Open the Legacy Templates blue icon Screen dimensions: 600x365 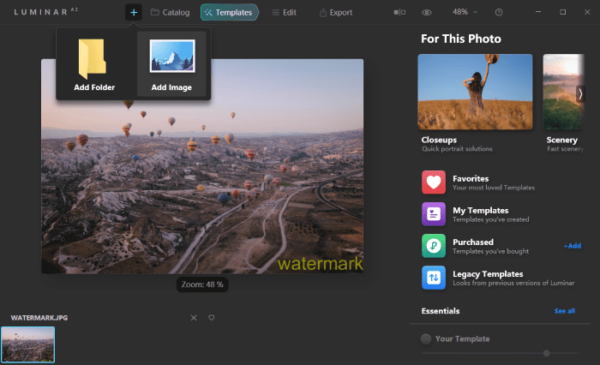pos(434,277)
